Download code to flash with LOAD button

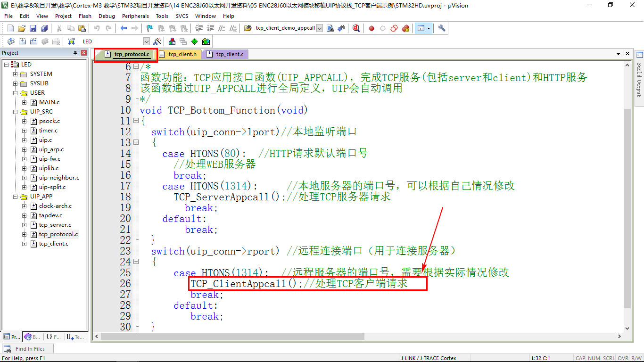pos(71,41)
